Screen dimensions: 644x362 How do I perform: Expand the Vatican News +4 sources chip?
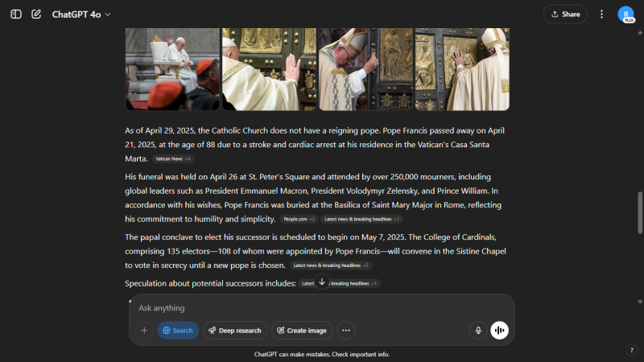pos(173,158)
